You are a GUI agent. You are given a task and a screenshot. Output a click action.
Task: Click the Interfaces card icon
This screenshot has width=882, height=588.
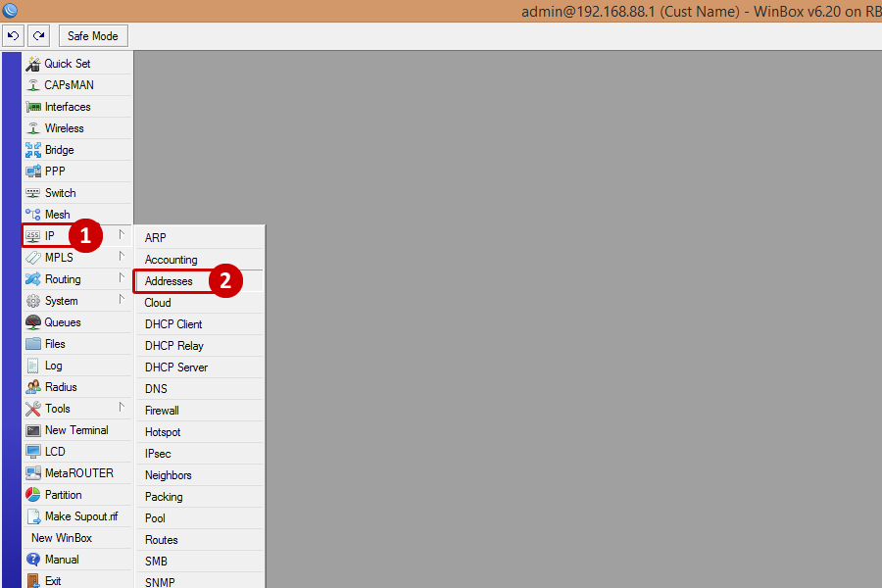[x=33, y=107]
